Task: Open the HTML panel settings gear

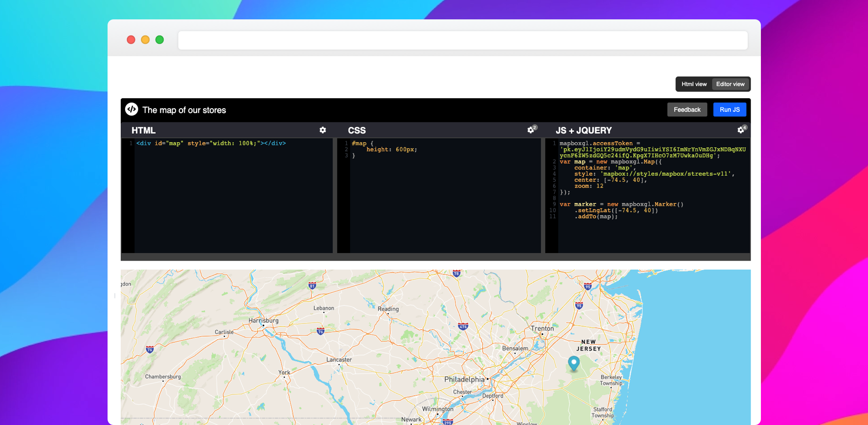Action: [x=323, y=130]
